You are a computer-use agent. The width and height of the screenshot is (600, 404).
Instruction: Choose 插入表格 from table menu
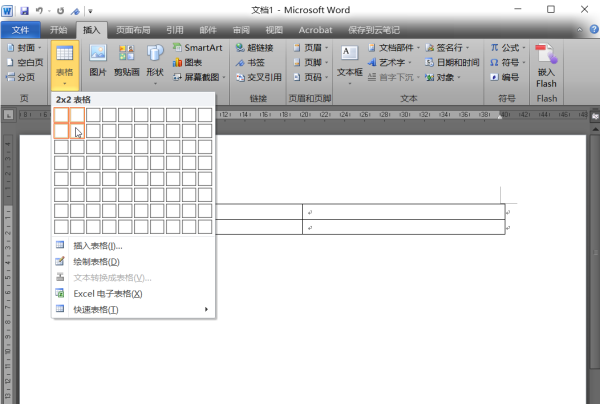[x=98, y=246]
